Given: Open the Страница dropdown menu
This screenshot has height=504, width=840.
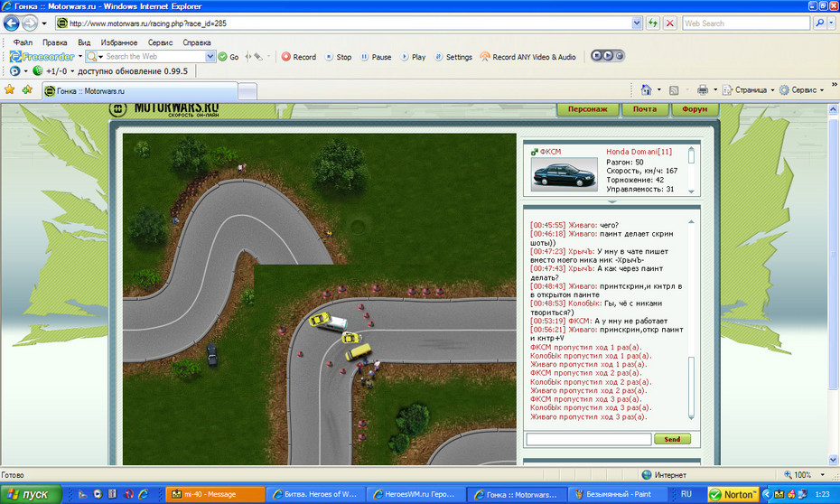Looking at the screenshot, I should pyautogui.click(x=749, y=90).
